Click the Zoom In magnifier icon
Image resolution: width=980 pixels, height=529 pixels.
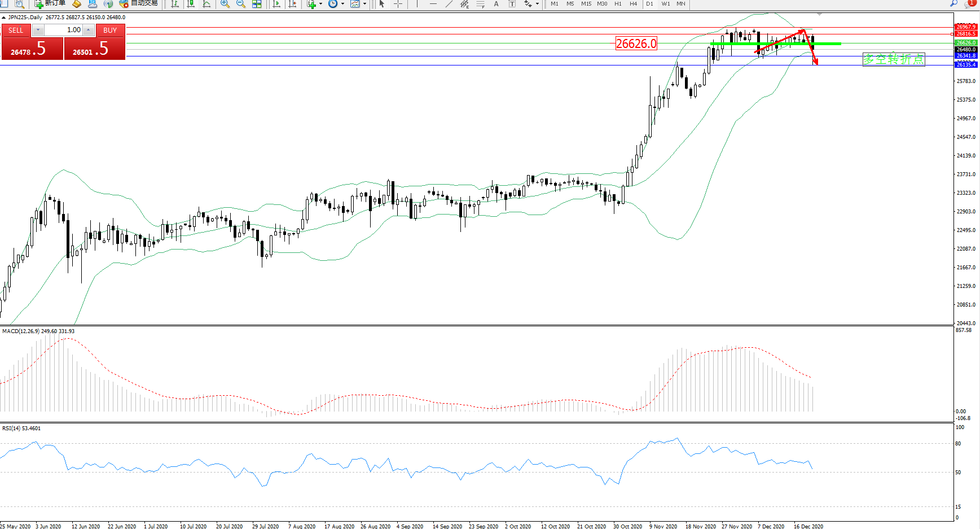(x=225, y=4)
